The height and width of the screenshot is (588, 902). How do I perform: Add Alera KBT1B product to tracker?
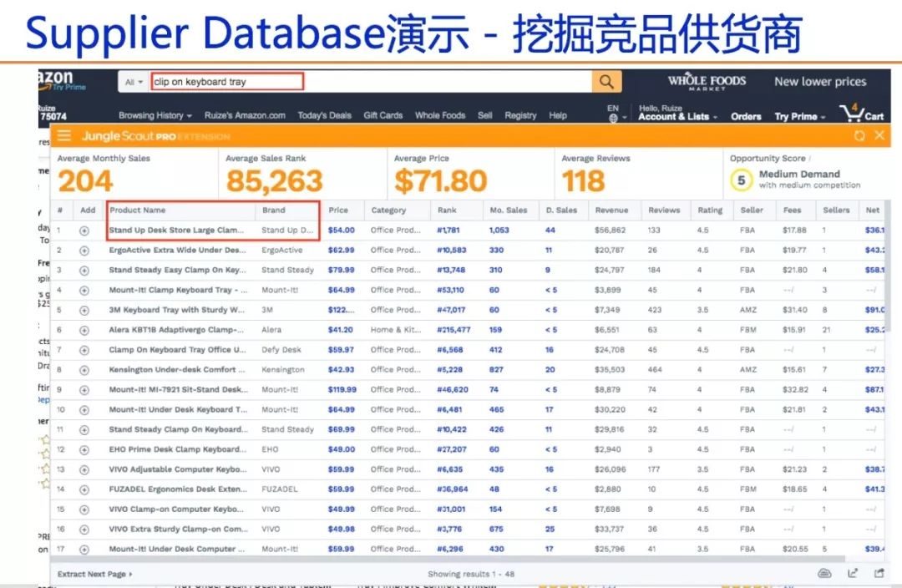[84, 330]
